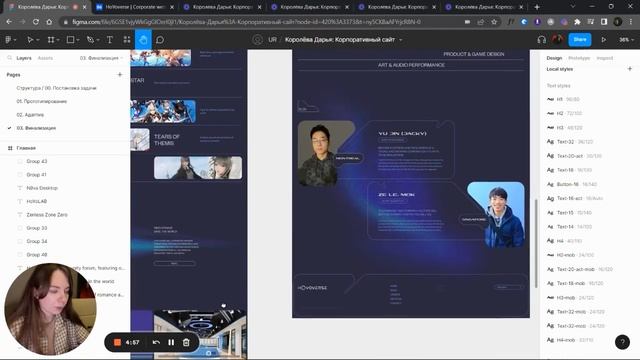This screenshot has height=360, width=640.
Task: Expand the Frame tools dropdown arrow
Action: point(59,40)
